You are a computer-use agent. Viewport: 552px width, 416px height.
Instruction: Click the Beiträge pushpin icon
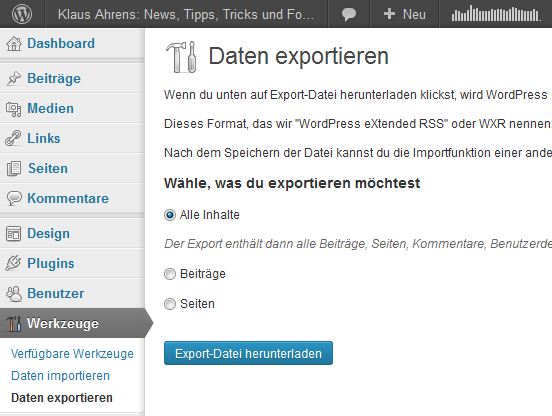[x=14, y=78]
